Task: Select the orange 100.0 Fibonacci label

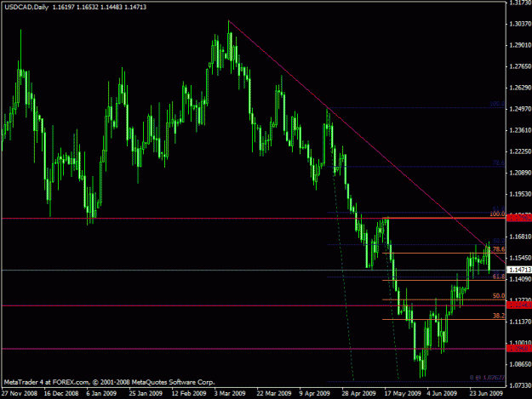Action: pyautogui.click(x=497, y=214)
